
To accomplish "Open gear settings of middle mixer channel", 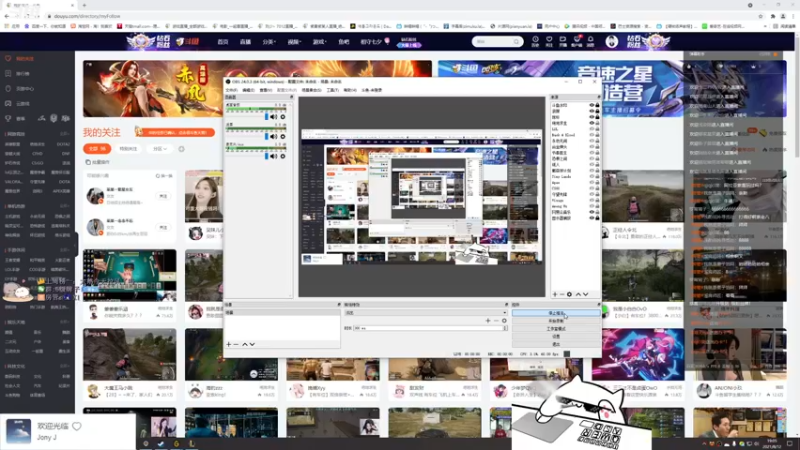I will pyautogui.click(x=283, y=137).
